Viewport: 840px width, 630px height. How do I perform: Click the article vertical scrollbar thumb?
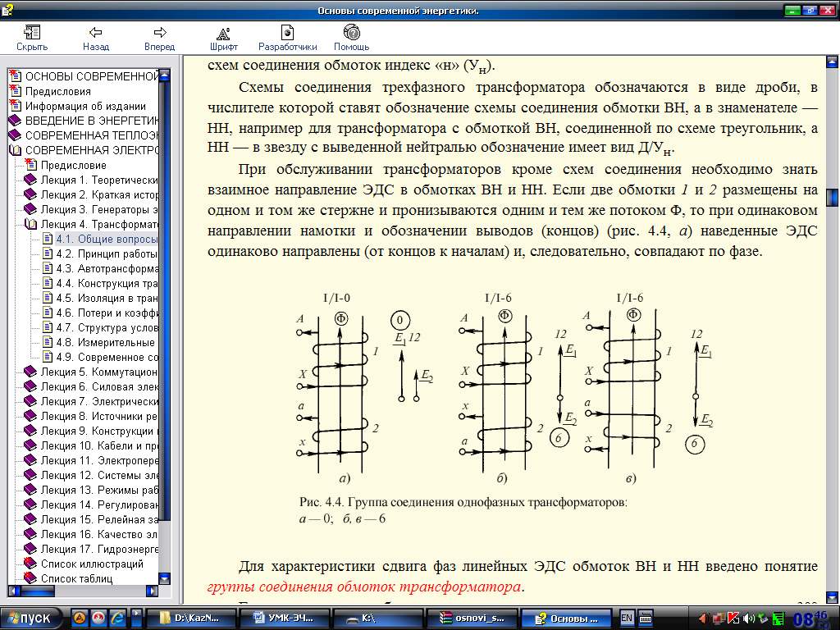[x=832, y=197]
